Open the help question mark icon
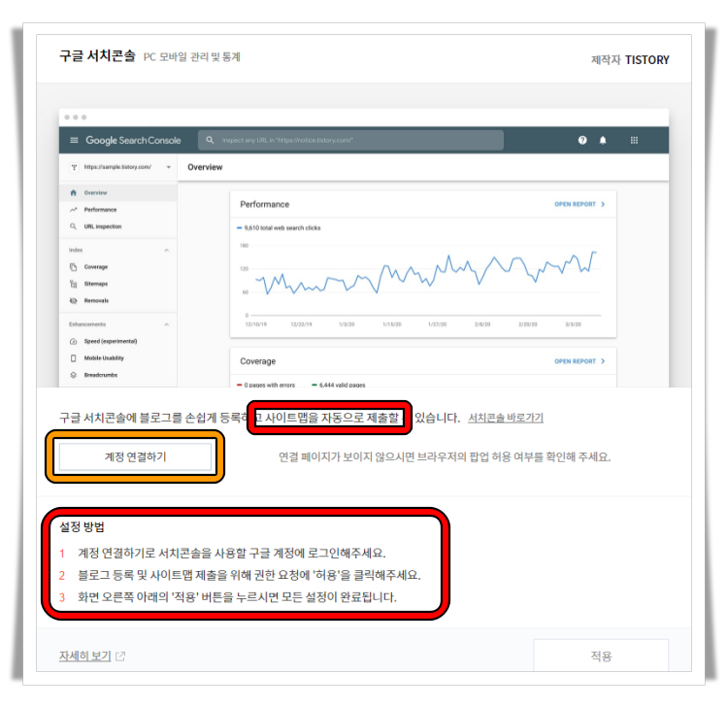Viewport: 728px width, 708px height. tap(582, 140)
